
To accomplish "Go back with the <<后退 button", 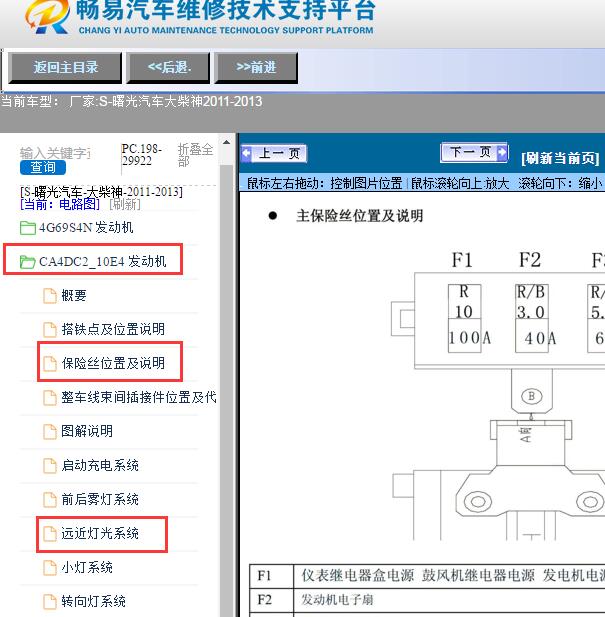I will tap(168, 68).
